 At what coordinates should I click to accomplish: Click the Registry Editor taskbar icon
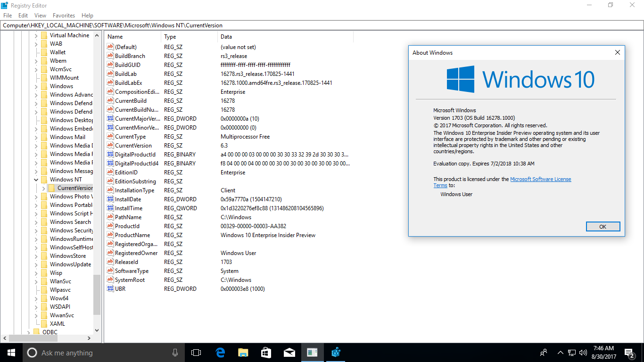[336, 353]
